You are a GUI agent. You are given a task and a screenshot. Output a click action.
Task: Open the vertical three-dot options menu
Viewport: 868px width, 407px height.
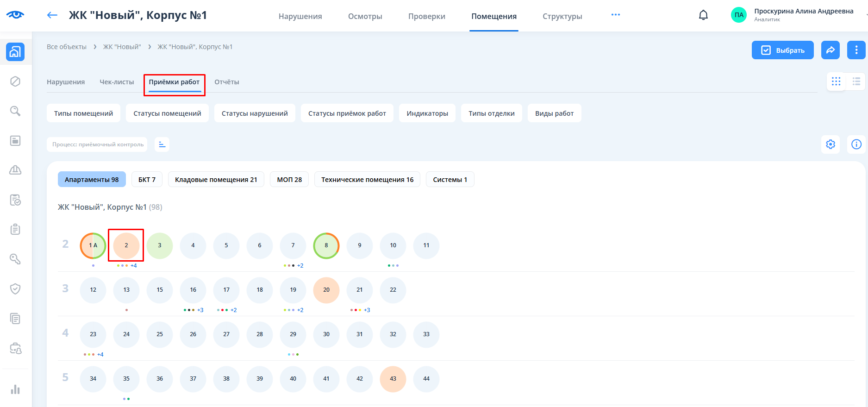[856, 50]
